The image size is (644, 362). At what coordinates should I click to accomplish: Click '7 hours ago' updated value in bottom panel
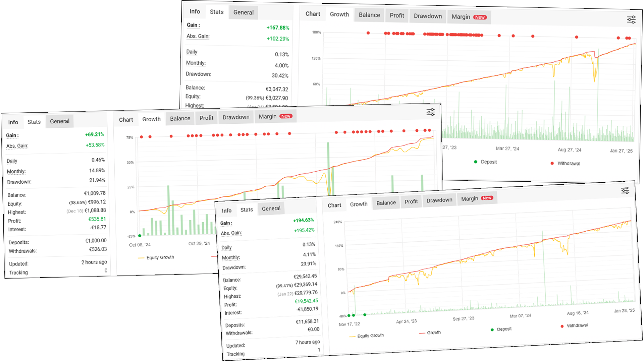[x=308, y=343]
